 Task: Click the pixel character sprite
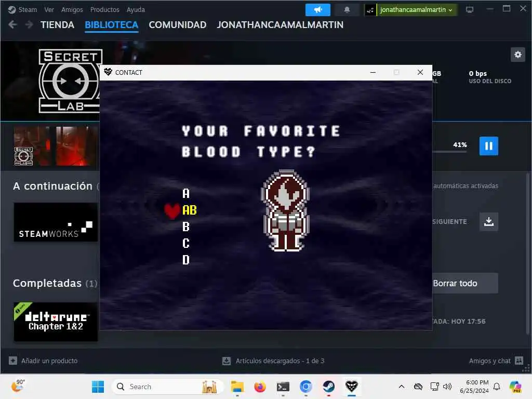point(286,210)
